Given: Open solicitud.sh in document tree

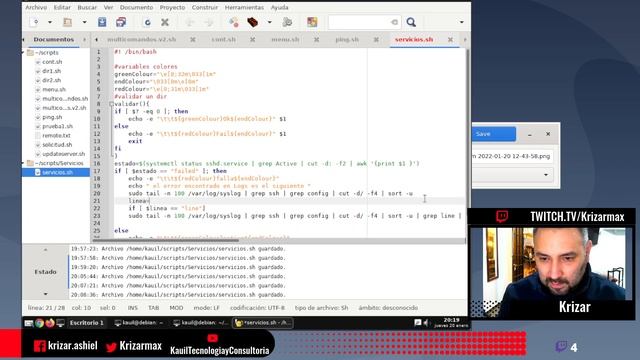Looking at the screenshot, I should pyautogui.click(x=57, y=144).
